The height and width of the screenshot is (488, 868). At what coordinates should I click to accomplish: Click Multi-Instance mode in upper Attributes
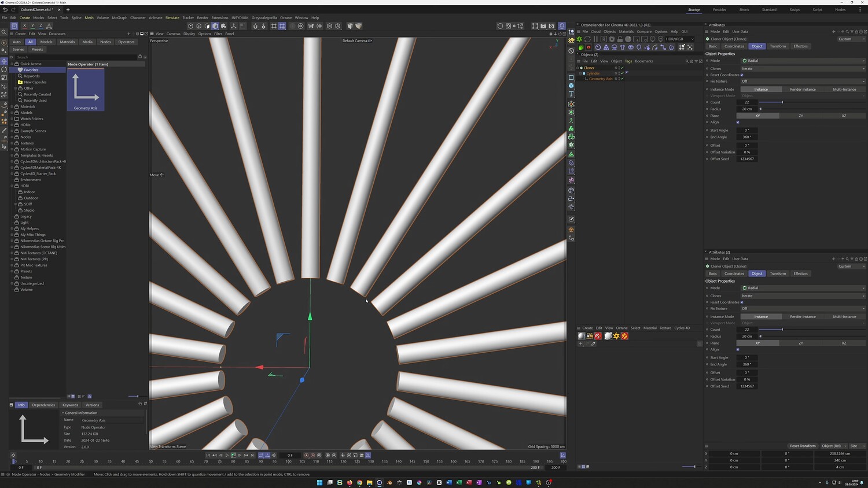coord(844,90)
